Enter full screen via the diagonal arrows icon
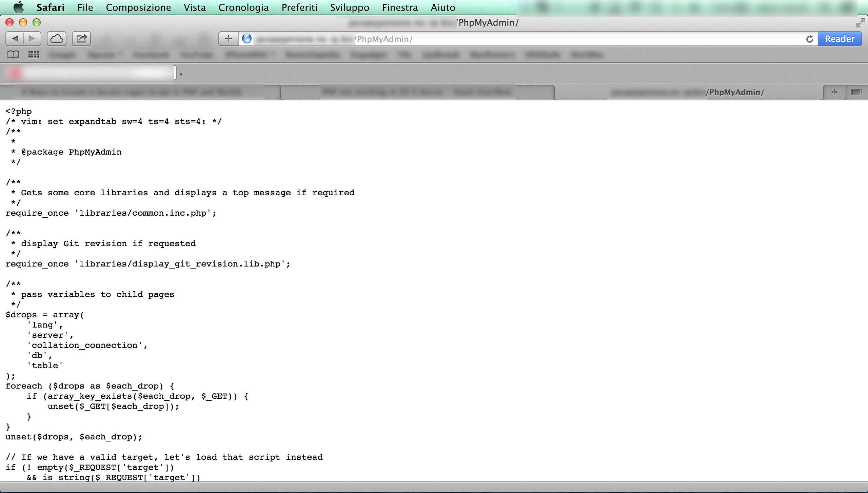 click(860, 23)
